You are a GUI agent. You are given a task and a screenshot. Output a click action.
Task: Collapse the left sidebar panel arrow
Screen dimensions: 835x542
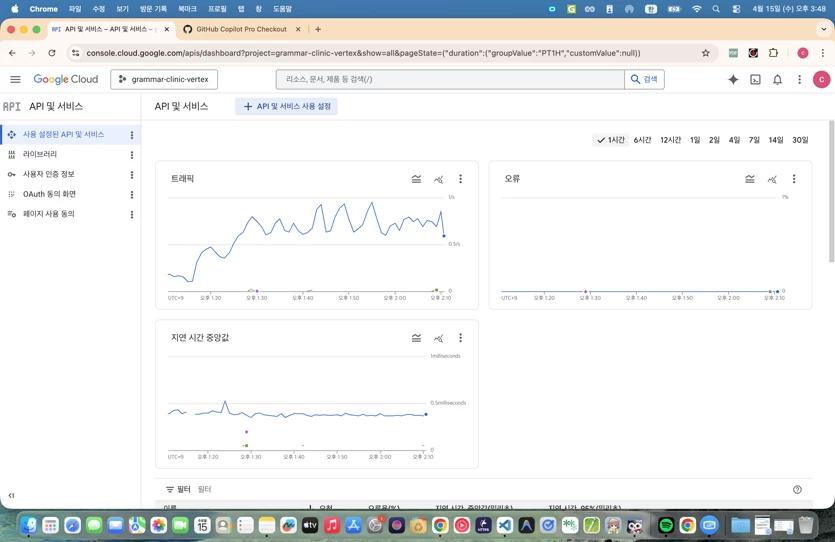pos(11,495)
